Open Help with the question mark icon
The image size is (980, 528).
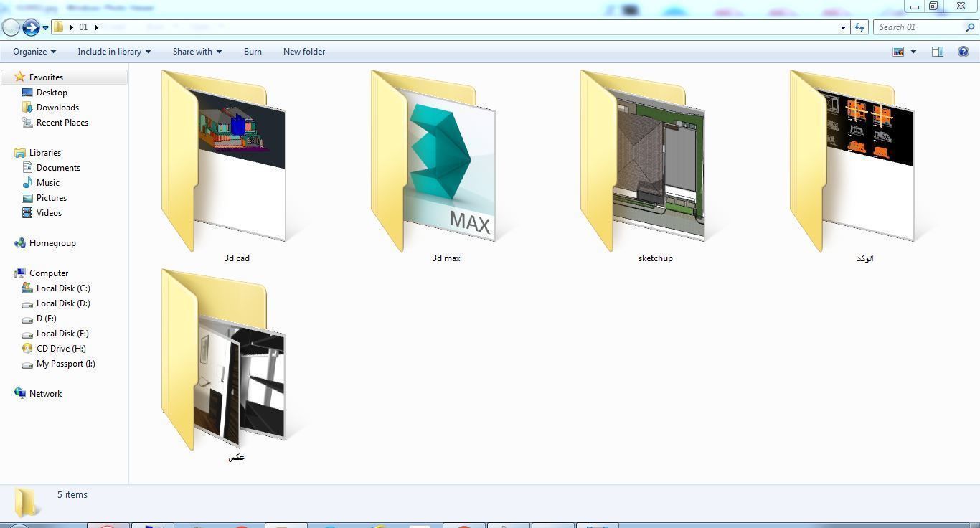tap(963, 52)
